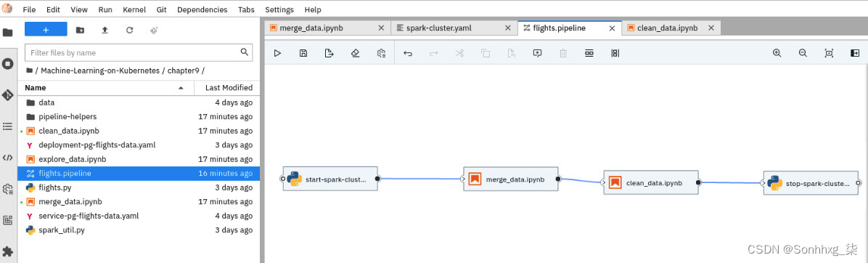Select the clean_data.ipynb pipeline node
This screenshot has height=263, width=868.
click(651, 182)
